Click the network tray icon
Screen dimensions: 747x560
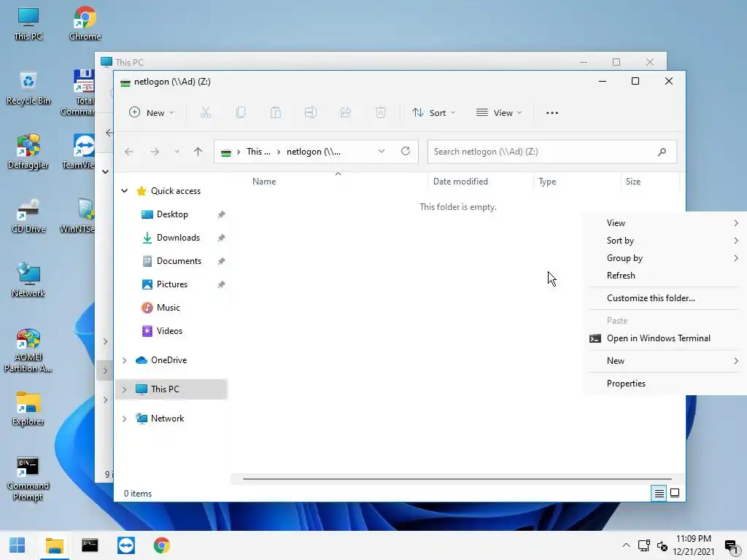click(644, 545)
